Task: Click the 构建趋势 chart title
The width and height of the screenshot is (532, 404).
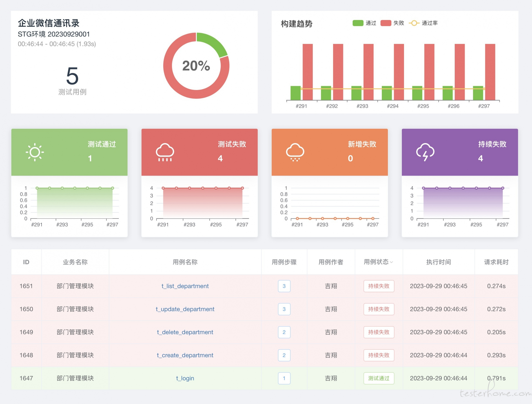Action: 297,24
